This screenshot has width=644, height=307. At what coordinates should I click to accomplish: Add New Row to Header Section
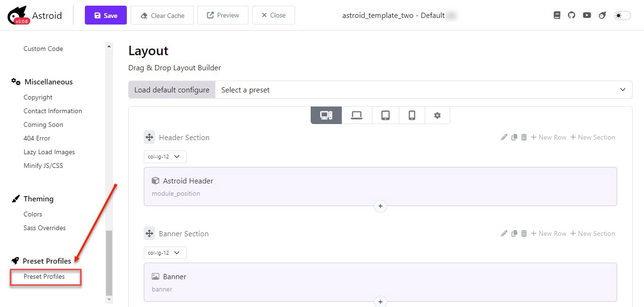[x=548, y=137]
